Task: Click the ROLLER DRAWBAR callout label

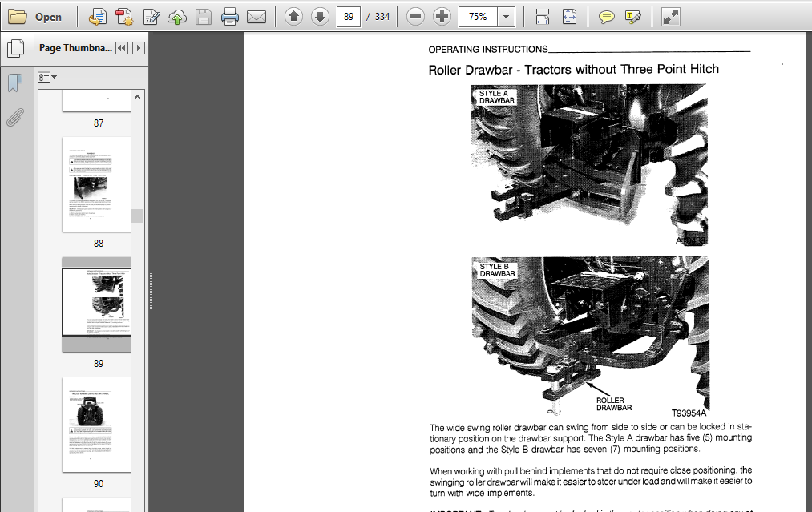Action: [x=614, y=404]
